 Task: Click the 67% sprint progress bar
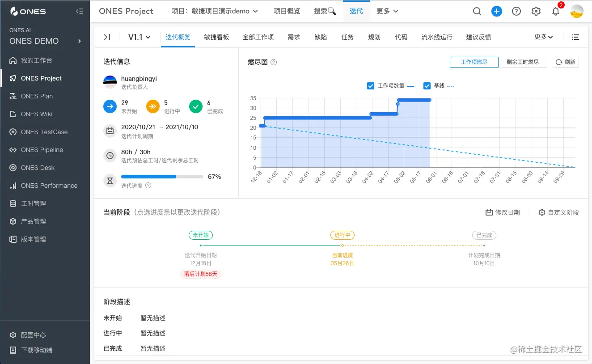click(162, 177)
